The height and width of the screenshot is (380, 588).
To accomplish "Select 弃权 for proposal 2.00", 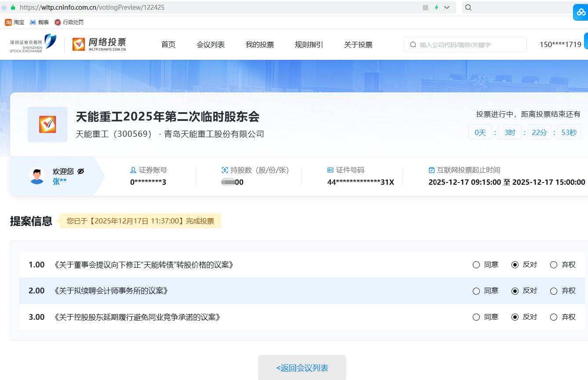I will 554,291.
